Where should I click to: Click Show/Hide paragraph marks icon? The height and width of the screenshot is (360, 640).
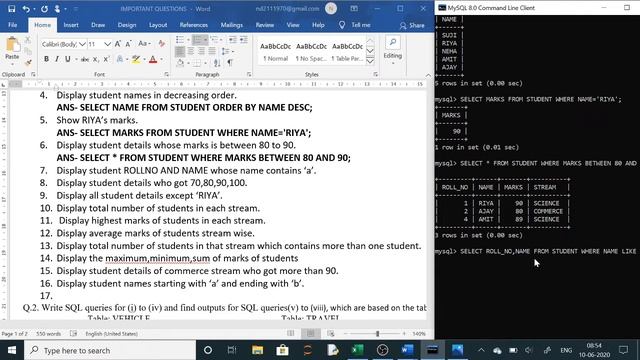tap(230, 63)
